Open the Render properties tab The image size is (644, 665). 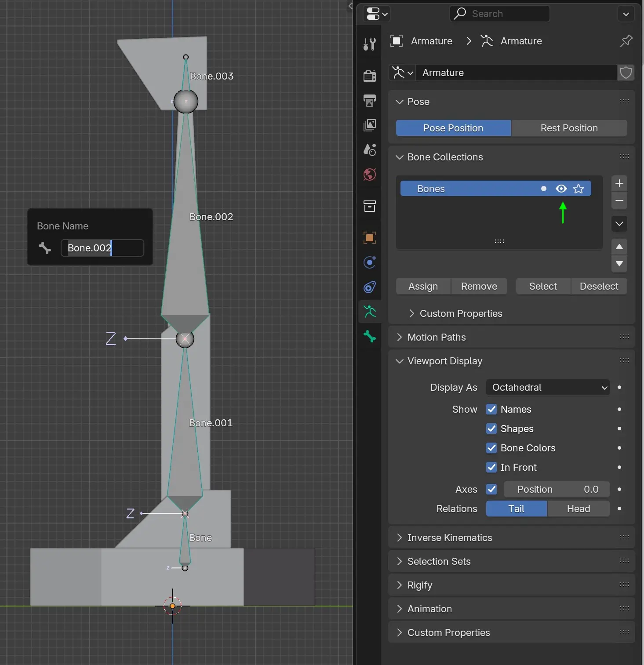(x=370, y=76)
